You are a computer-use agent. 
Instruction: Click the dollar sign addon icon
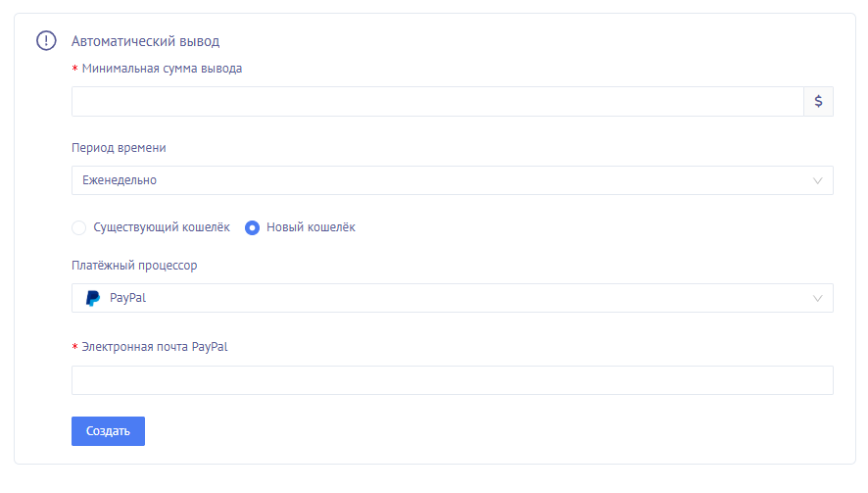818,102
